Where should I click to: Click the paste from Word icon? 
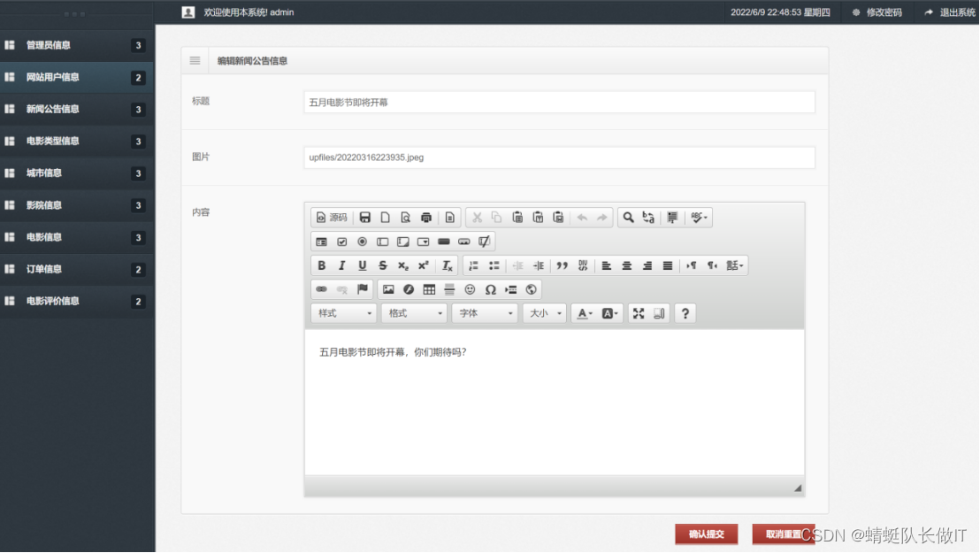pos(559,218)
